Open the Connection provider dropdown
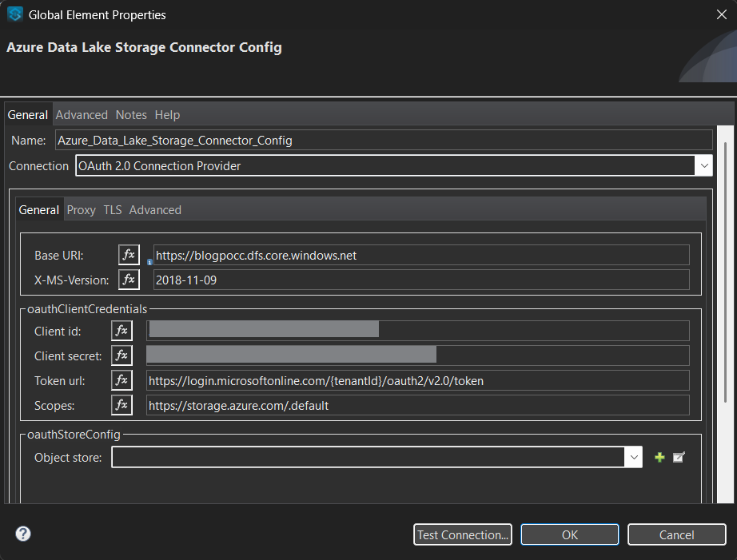 point(704,165)
